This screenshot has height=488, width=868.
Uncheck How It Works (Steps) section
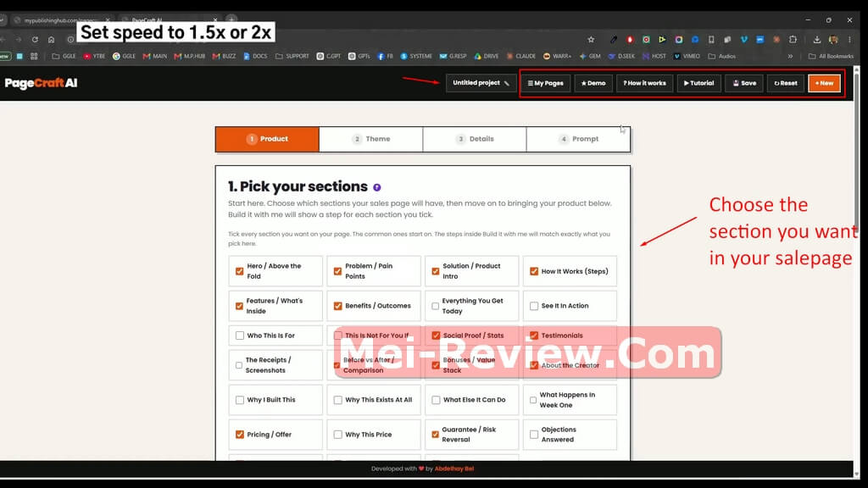pyautogui.click(x=534, y=271)
